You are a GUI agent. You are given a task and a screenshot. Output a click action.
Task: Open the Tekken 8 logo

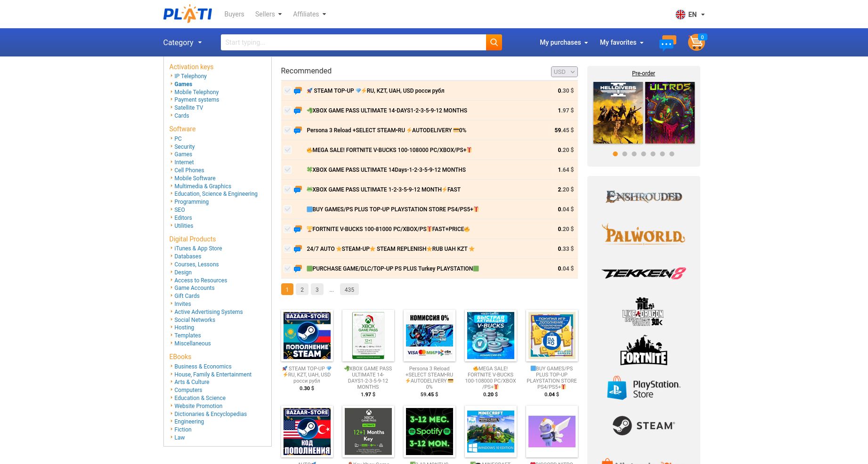643,273
